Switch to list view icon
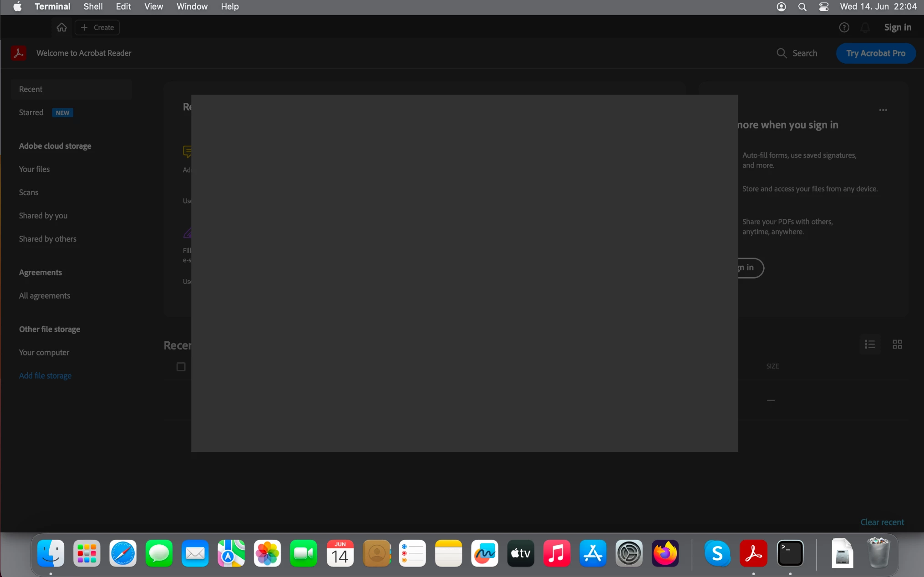This screenshot has width=924, height=577. tap(870, 344)
